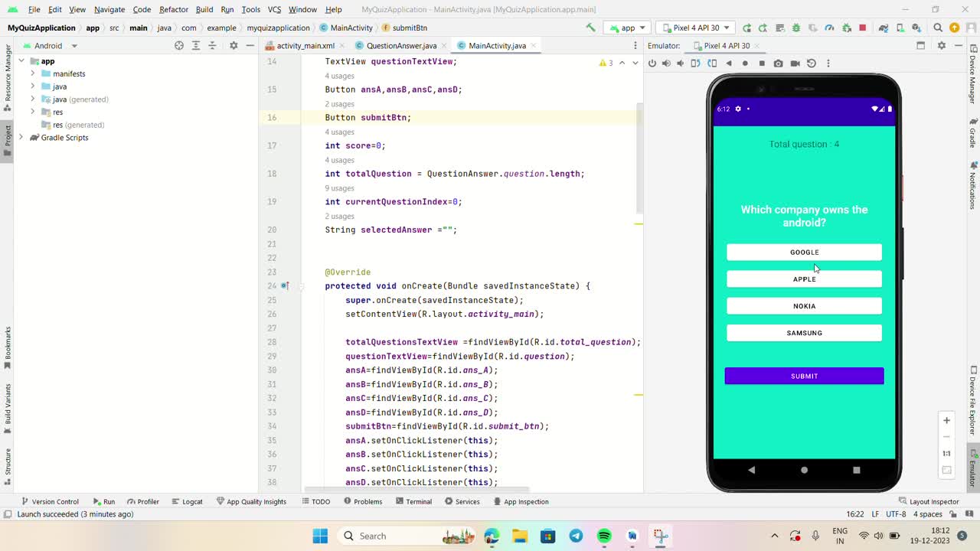Click the emulator toolbar Back triangle icon
980x551 pixels.
[728, 64]
